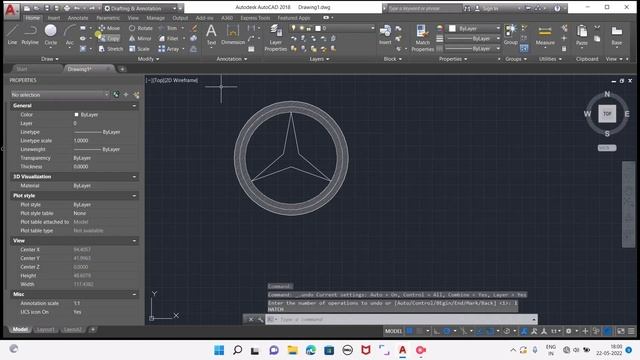
Task: Activate the Copy command
Action: [109, 38]
